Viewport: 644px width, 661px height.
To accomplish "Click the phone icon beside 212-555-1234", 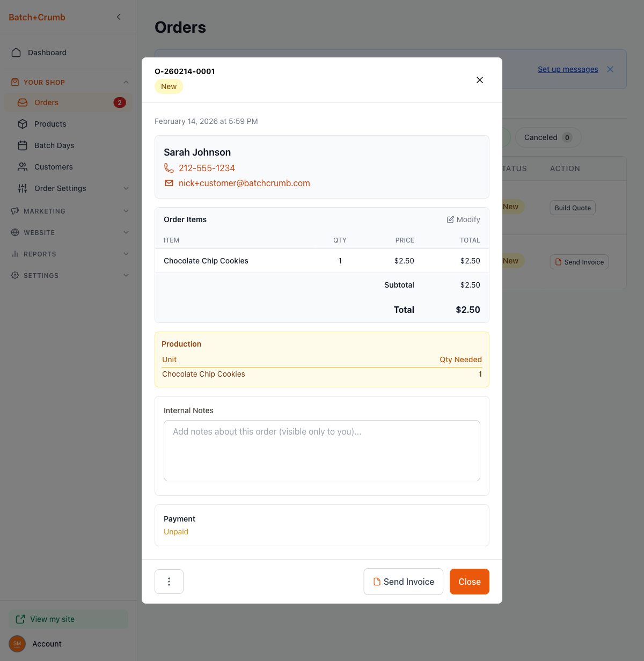I will click(x=169, y=168).
